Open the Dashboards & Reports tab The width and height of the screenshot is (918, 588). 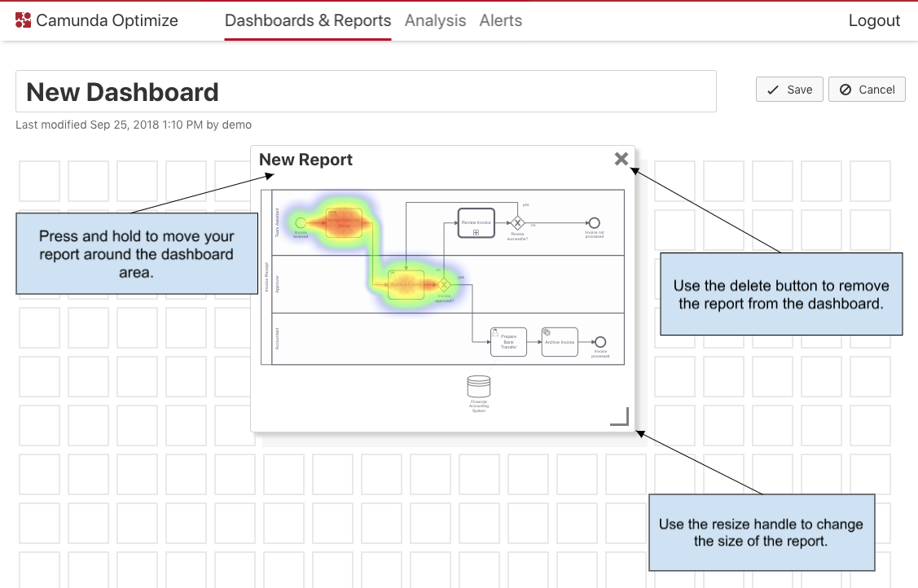[308, 20]
